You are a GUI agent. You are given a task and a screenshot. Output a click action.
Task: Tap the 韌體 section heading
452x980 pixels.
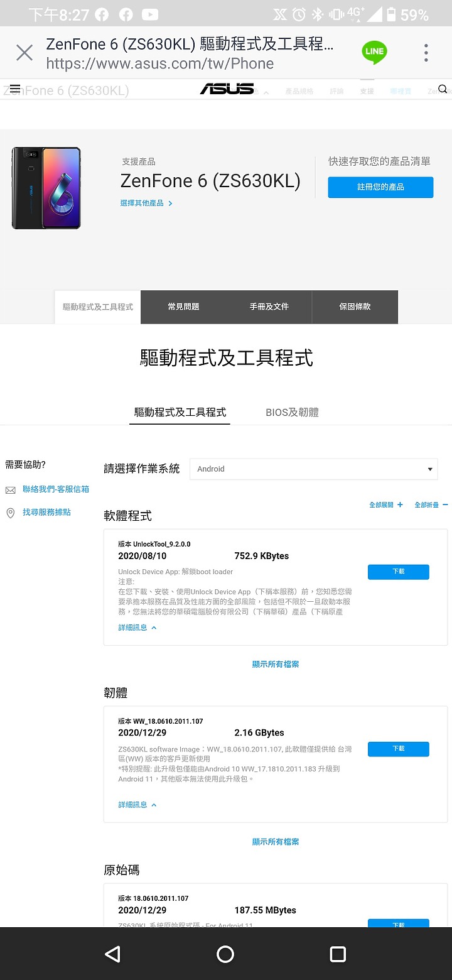(x=116, y=694)
